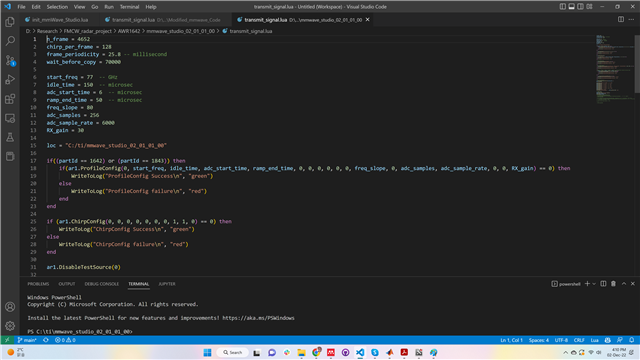Image resolution: width=640 pixels, height=360 pixels.
Task: Switch to transmit_signal.lua in Modified_mmwave_Code tab
Action: (166, 20)
